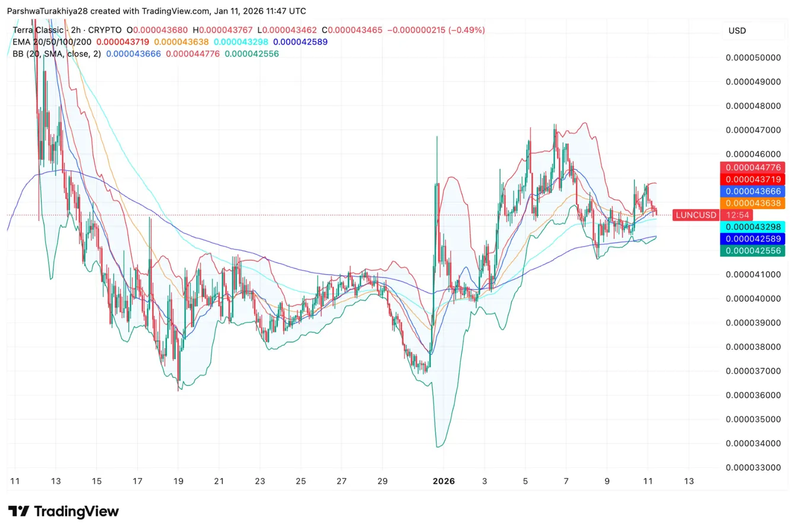Click the green 0.000042556 lower band label
Screen dimensions: 795x532
click(752, 251)
